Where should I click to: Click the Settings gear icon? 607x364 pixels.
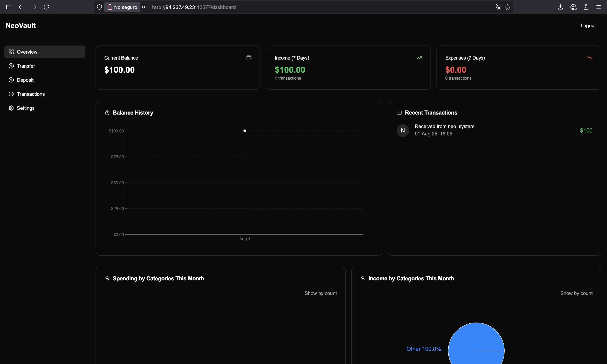(11, 108)
